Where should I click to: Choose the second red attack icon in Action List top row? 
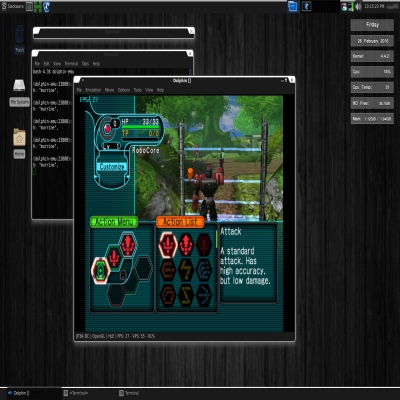click(186, 245)
